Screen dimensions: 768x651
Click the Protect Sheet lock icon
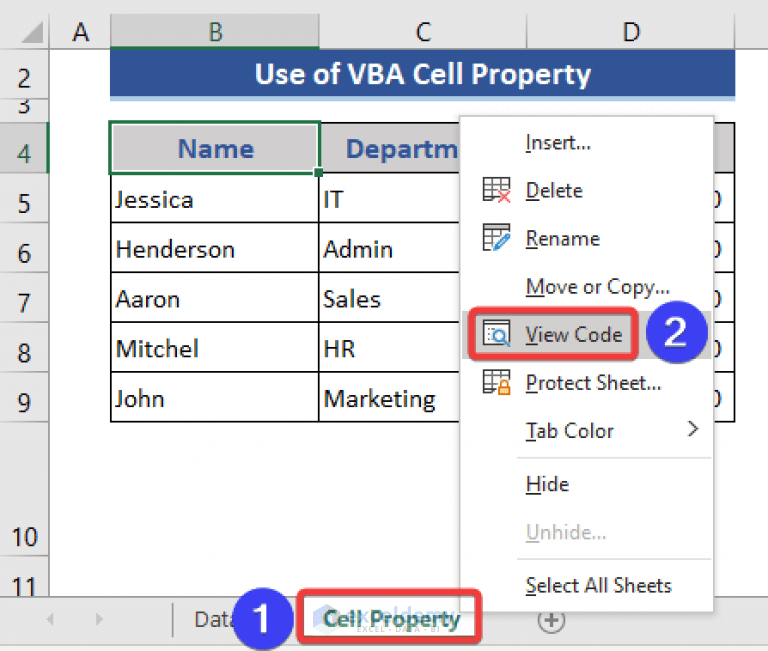point(496,382)
